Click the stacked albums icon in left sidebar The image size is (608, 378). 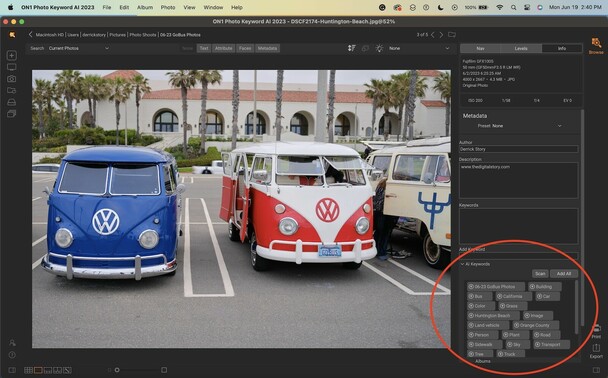point(12,114)
